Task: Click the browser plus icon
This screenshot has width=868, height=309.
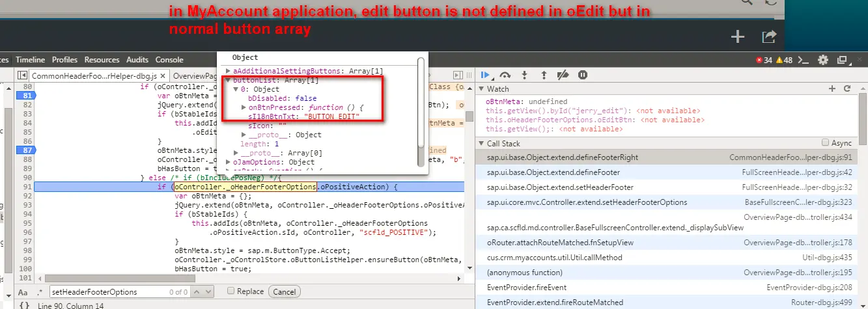Action: pos(737,37)
